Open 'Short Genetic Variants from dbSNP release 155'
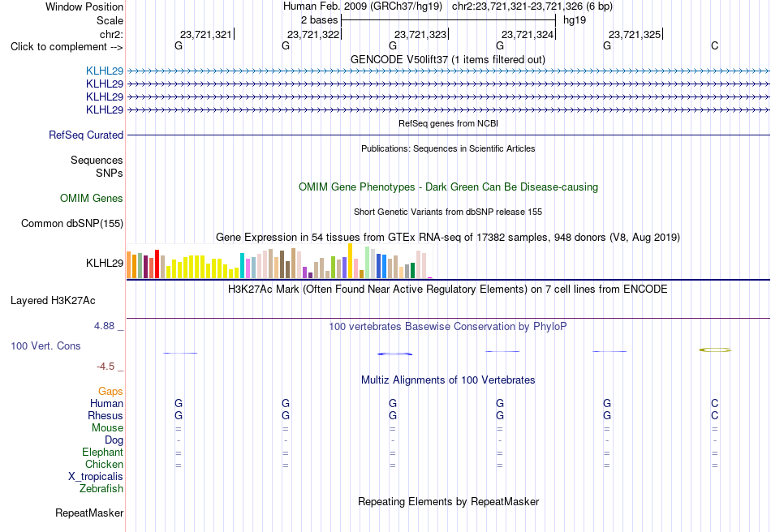Screen dimensions: 771x532 point(448,212)
